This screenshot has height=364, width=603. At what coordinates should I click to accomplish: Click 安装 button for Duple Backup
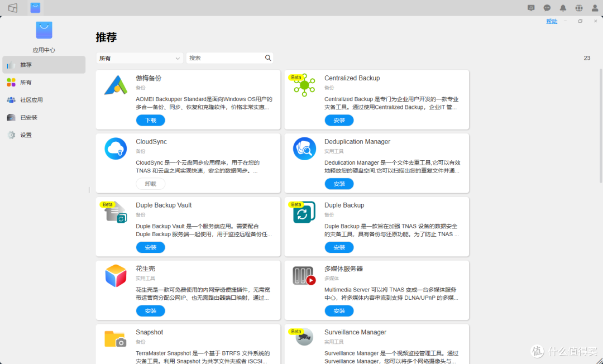pos(339,247)
